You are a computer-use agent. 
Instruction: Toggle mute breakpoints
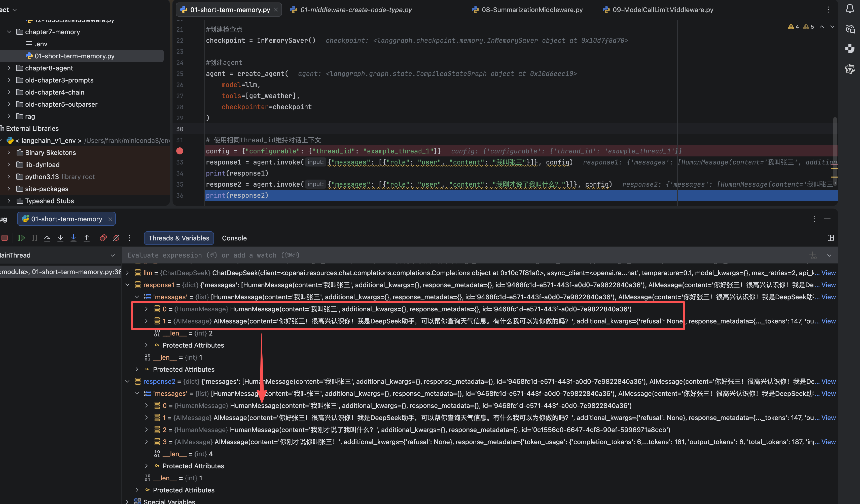point(116,238)
